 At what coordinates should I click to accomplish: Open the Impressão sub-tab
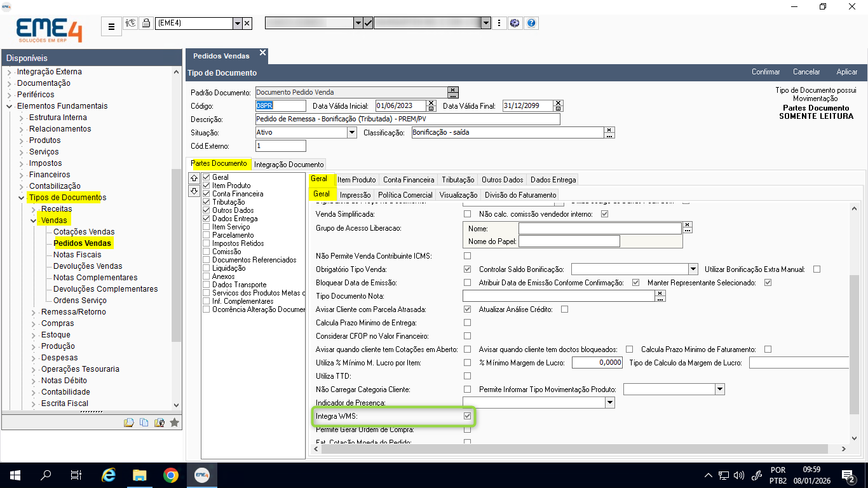click(355, 195)
